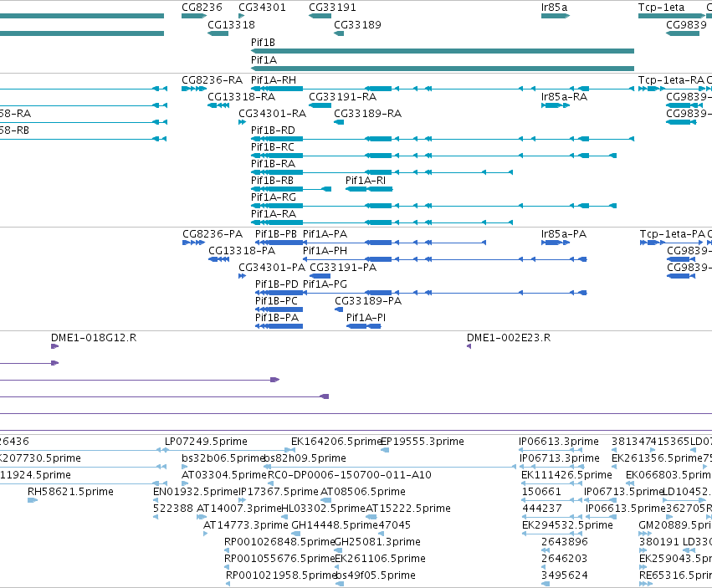This screenshot has width=712, height=588.
Task: Open the CG34301-RA transcript label
Action: point(273,114)
